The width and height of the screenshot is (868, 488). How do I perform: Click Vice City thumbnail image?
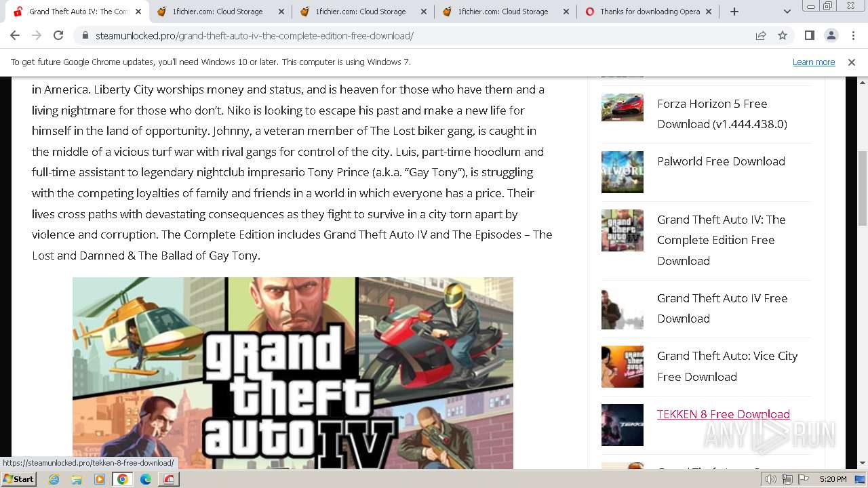pos(623,367)
